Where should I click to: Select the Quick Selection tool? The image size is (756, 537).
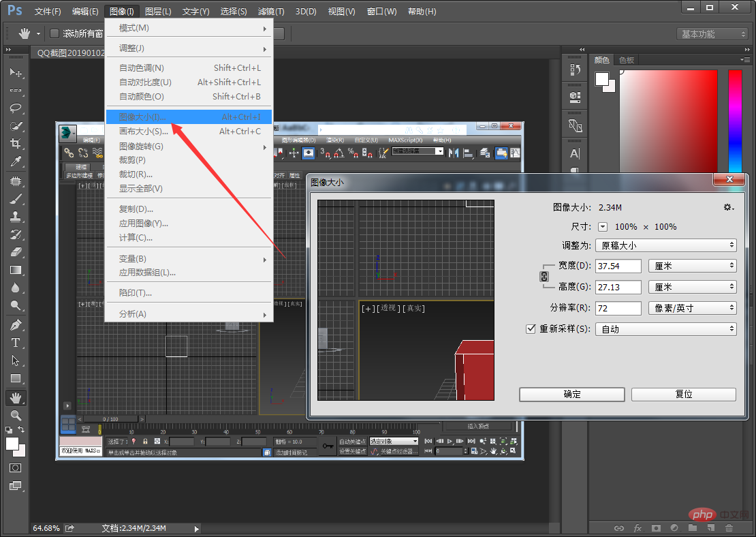(x=16, y=126)
